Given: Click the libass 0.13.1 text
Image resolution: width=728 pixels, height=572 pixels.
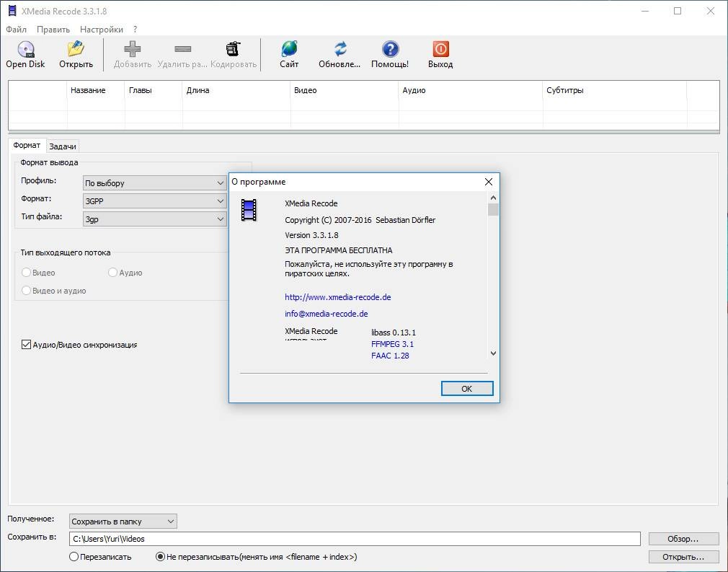Looking at the screenshot, I should (x=394, y=333).
